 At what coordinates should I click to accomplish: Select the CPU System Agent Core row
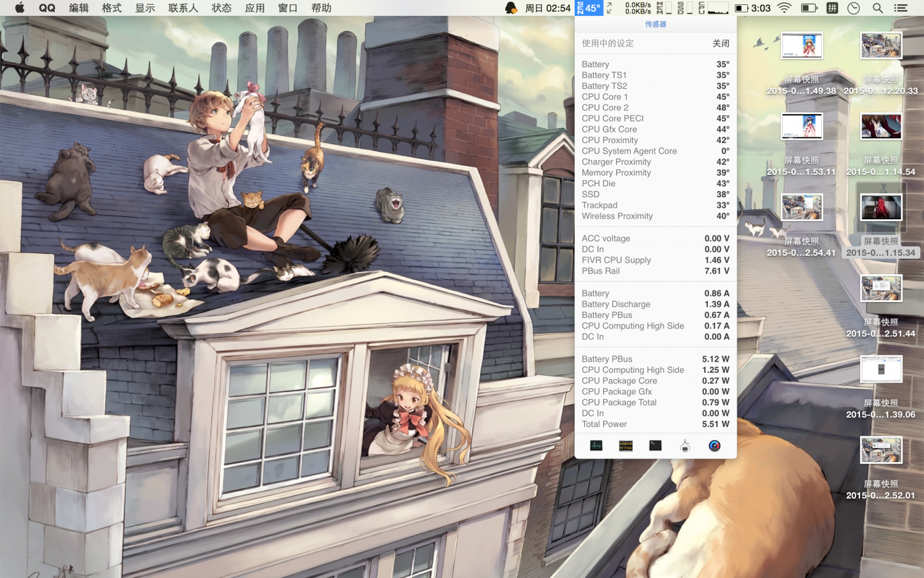(x=655, y=151)
